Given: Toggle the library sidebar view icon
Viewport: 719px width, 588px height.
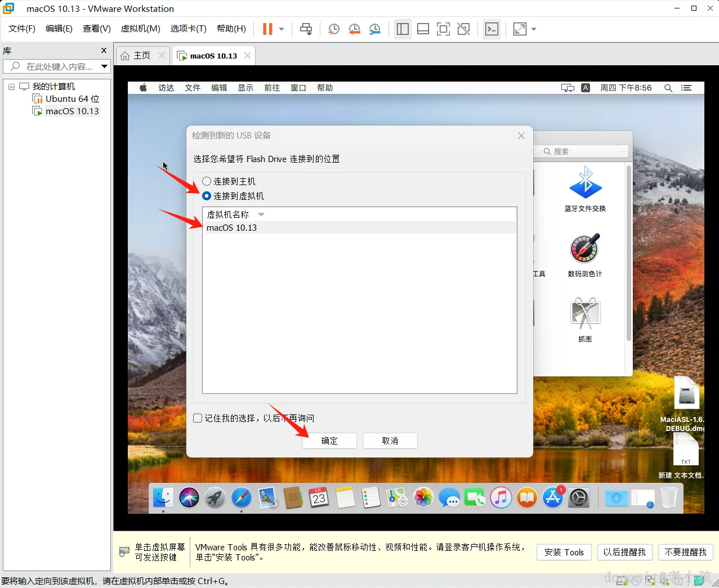Looking at the screenshot, I should [403, 29].
